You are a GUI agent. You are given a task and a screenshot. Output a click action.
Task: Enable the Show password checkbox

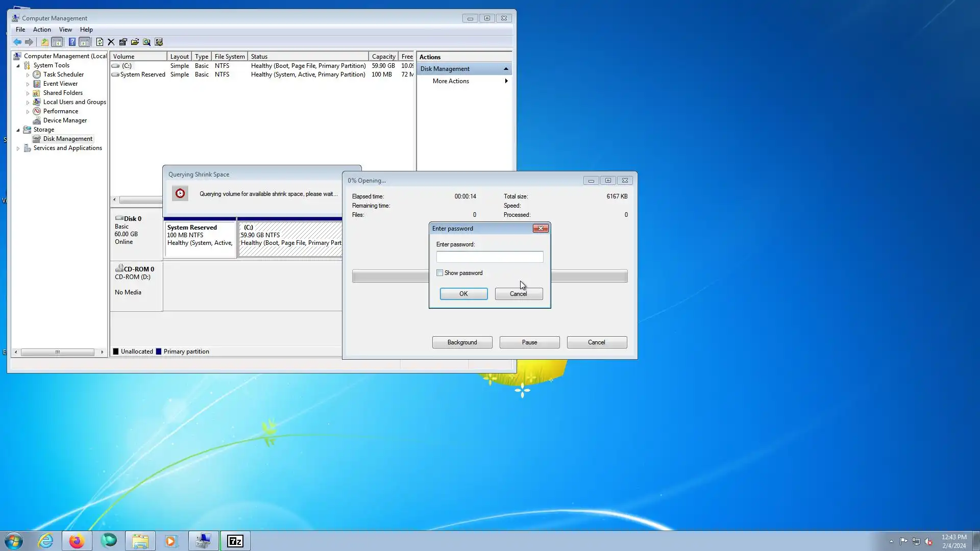[x=440, y=273]
